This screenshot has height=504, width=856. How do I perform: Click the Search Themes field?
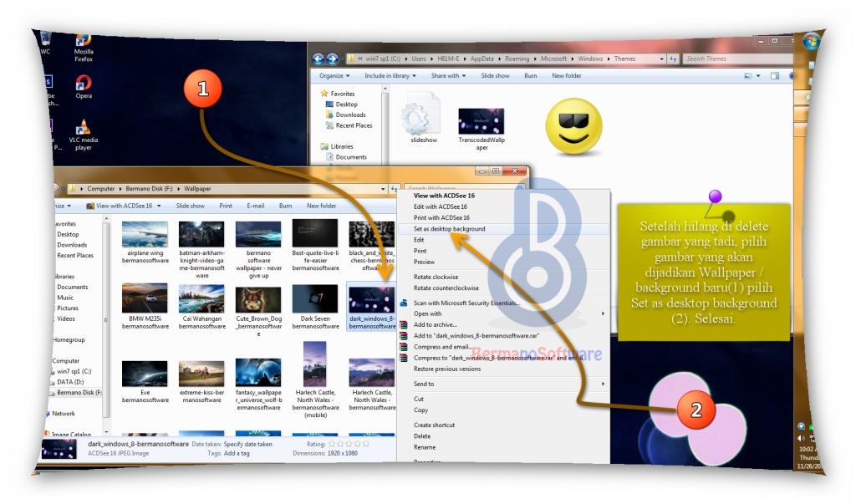[737, 59]
